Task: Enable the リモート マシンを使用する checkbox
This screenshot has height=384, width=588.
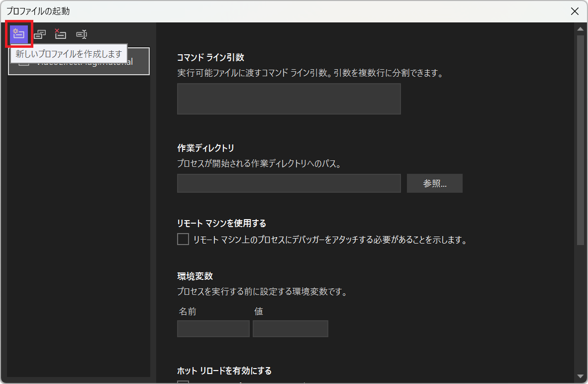Action: coord(183,239)
